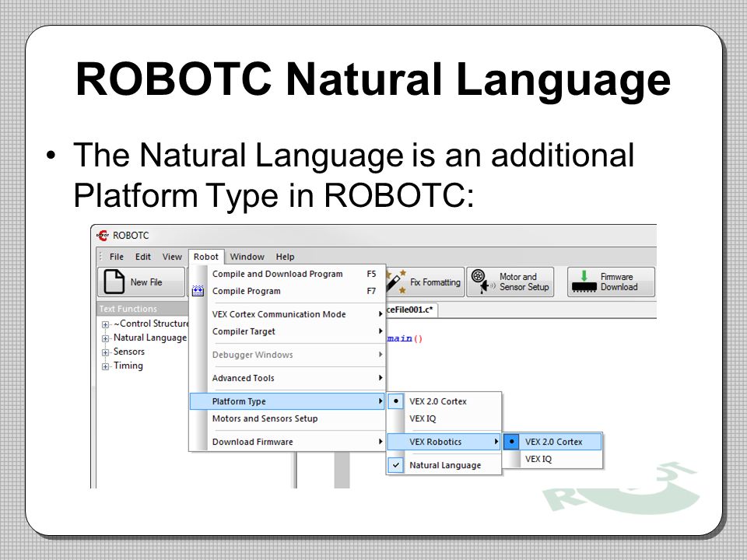
Task: Choose Compile Program entry
Action: click(x=288, y=291)
